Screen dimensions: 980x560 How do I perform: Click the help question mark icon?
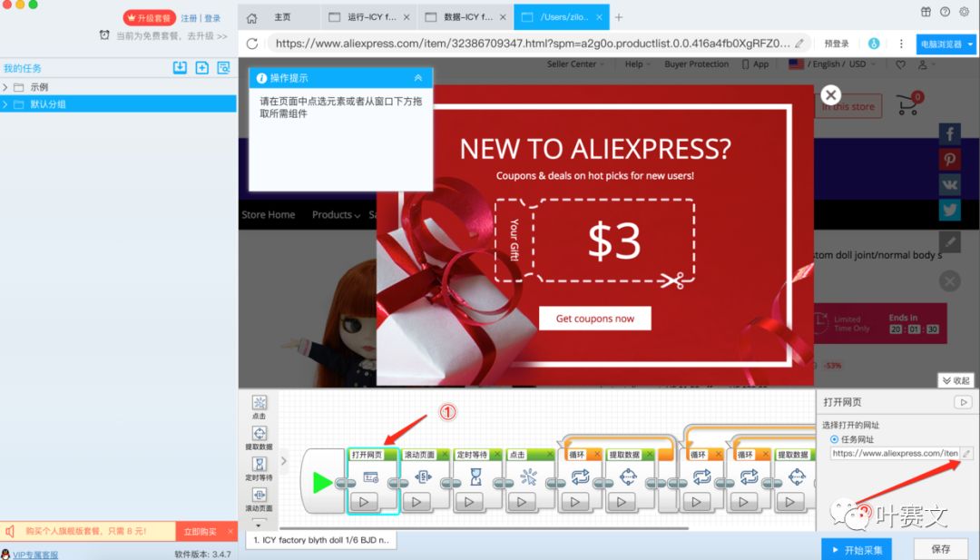pyautogui.click(x=945, y=11)
